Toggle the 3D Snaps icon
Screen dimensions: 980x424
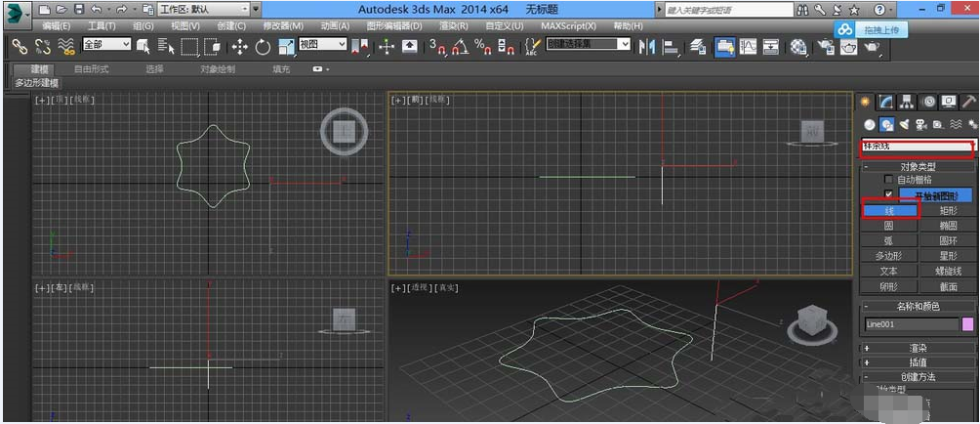[435, 46]
